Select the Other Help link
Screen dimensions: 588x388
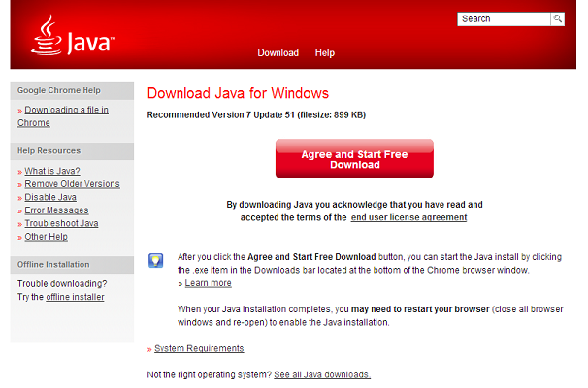[x=46, y=236]
